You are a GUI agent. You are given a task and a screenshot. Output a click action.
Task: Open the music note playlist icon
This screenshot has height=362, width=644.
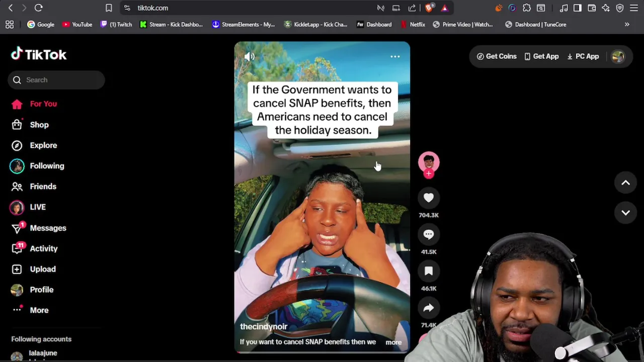coord(563,8)
